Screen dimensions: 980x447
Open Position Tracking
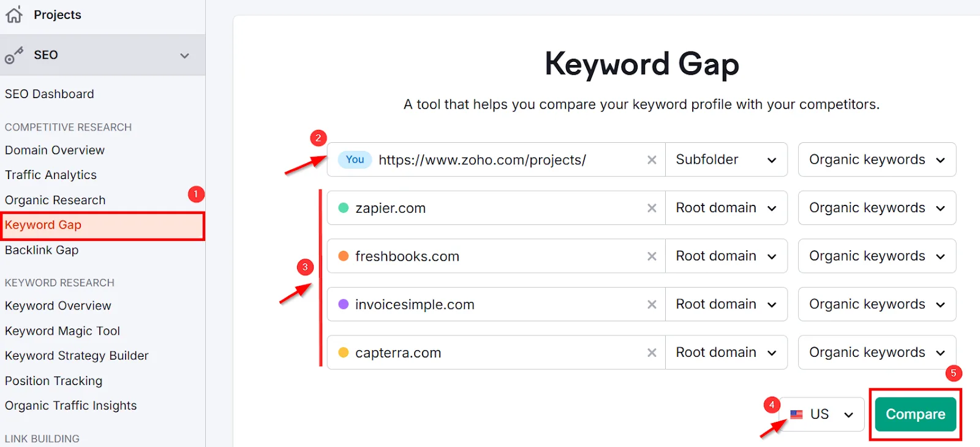pyautogui.click(x=53, y=381)
